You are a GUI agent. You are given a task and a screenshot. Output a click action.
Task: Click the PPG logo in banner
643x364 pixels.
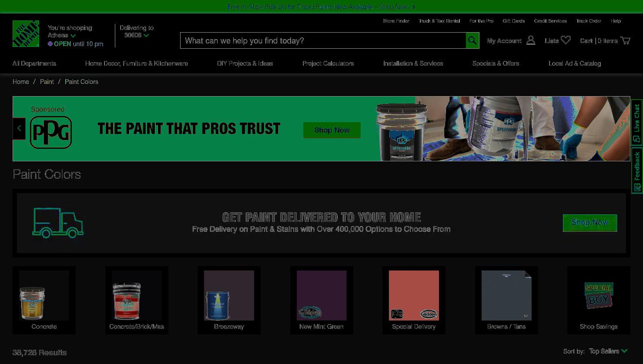51,132
